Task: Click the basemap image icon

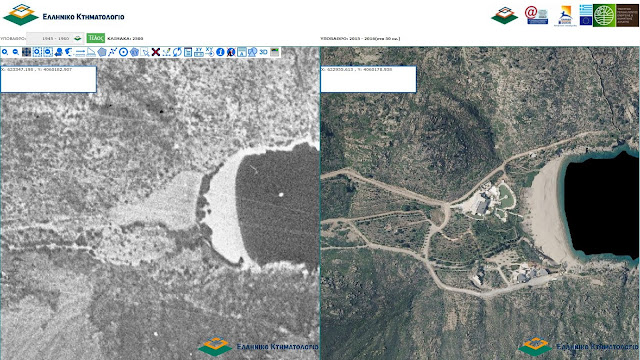Action: coord(275,52)
